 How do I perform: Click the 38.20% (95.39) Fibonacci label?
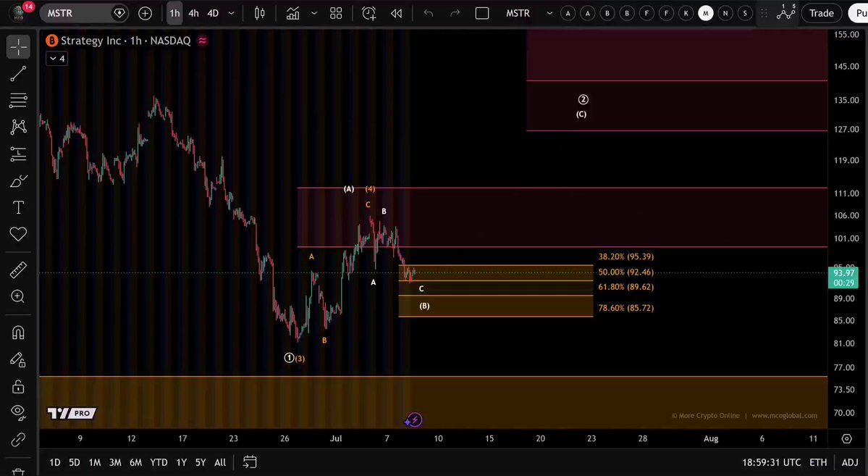pyautogui.click(x=625, y=256)
